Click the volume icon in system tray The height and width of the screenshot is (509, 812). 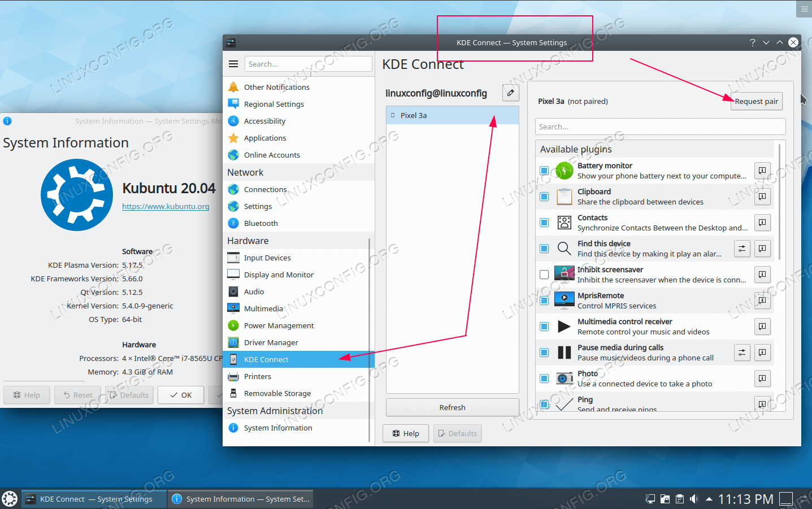(694, 499)
